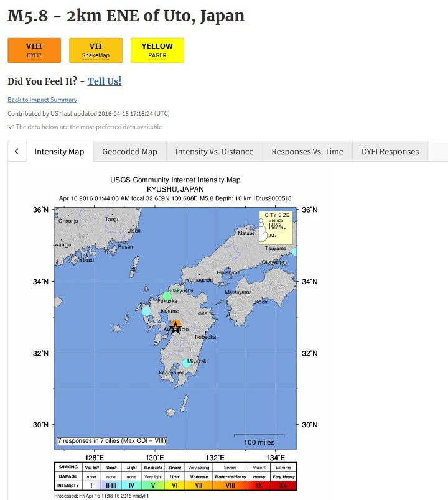Click the Yamaguchi city label
The height and width of the screenshot is (500, 448).
[200, 280]
